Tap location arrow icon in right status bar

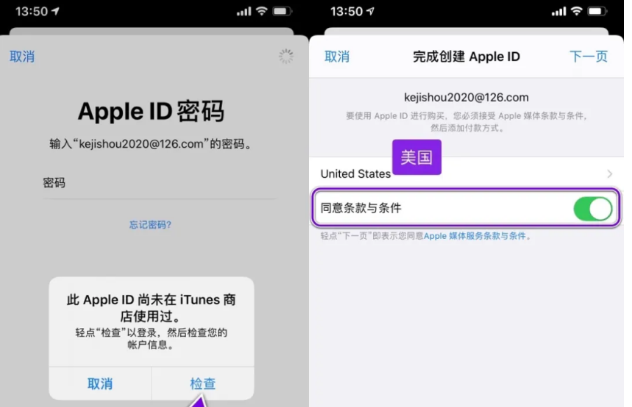(370, 11)
